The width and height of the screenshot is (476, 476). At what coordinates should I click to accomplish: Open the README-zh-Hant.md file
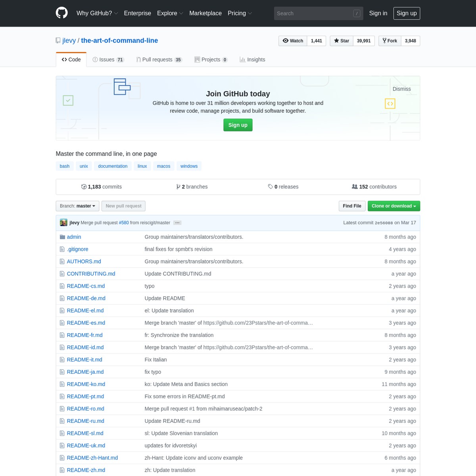pyautogui.click(x=92, y=458)
